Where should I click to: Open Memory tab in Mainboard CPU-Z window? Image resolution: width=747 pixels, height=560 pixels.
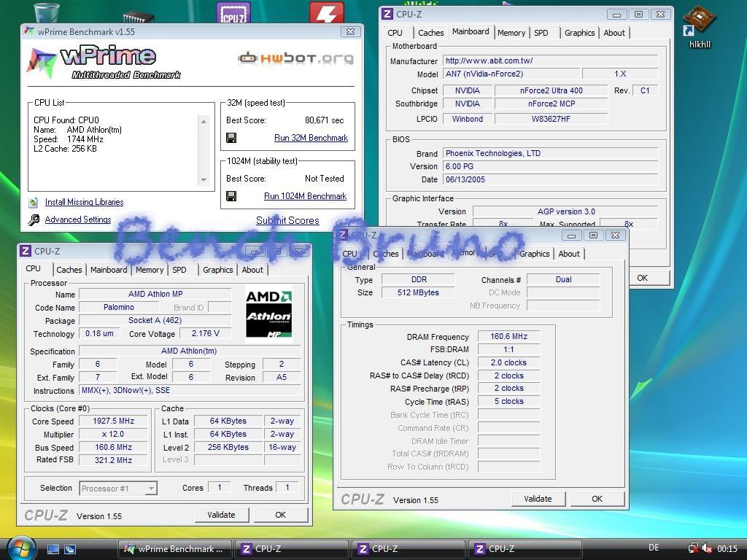(x=511, y=33)
